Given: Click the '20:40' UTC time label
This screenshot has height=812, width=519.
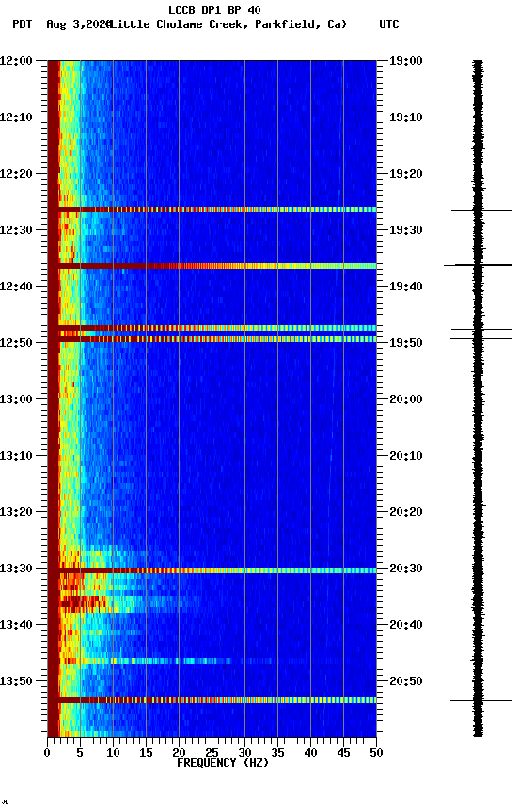Looking at the screenshot, I should [406, 625].
